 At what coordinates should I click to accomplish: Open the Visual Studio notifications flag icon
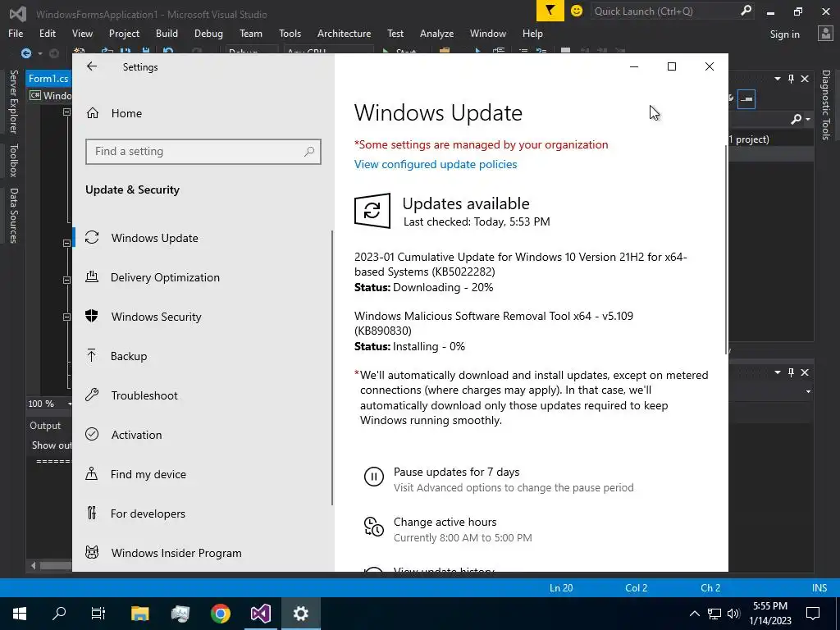(550, 11)
